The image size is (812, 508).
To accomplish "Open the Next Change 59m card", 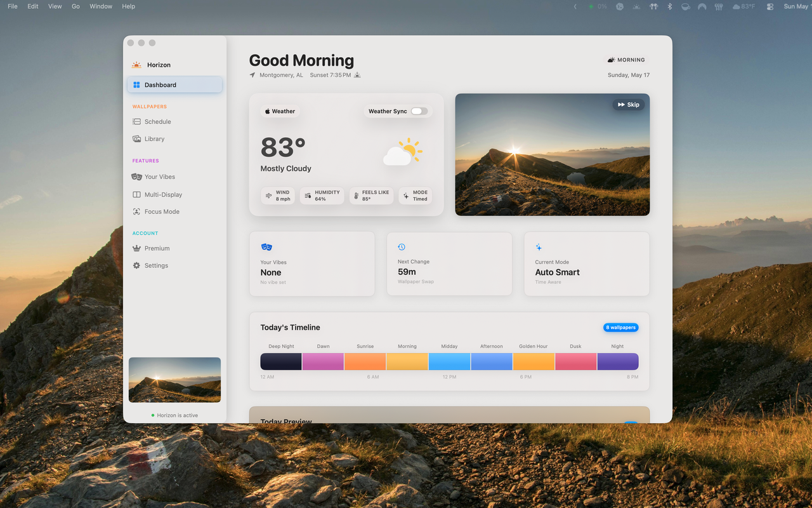I will click(449, 264).
